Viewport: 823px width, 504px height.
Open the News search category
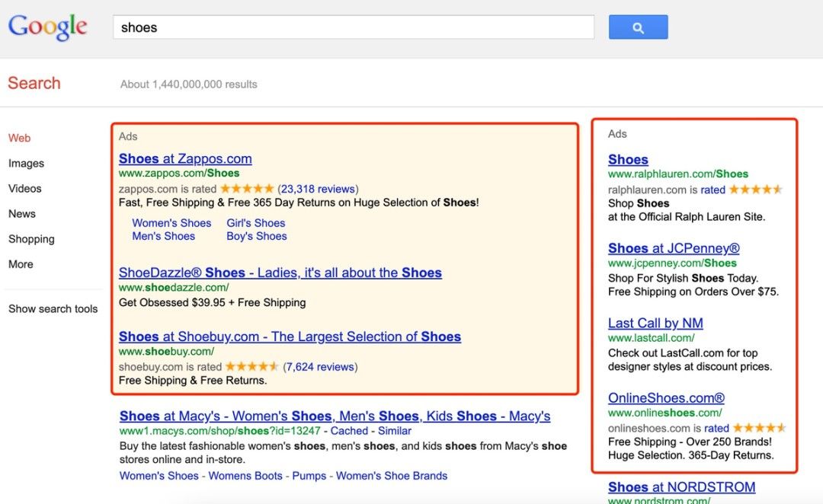click(22, 214)
